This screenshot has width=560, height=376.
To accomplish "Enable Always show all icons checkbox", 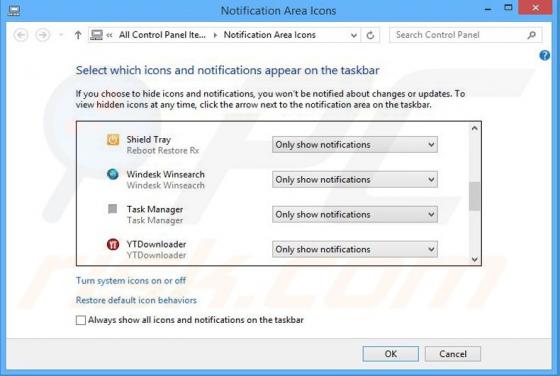I will coord(81,320).
